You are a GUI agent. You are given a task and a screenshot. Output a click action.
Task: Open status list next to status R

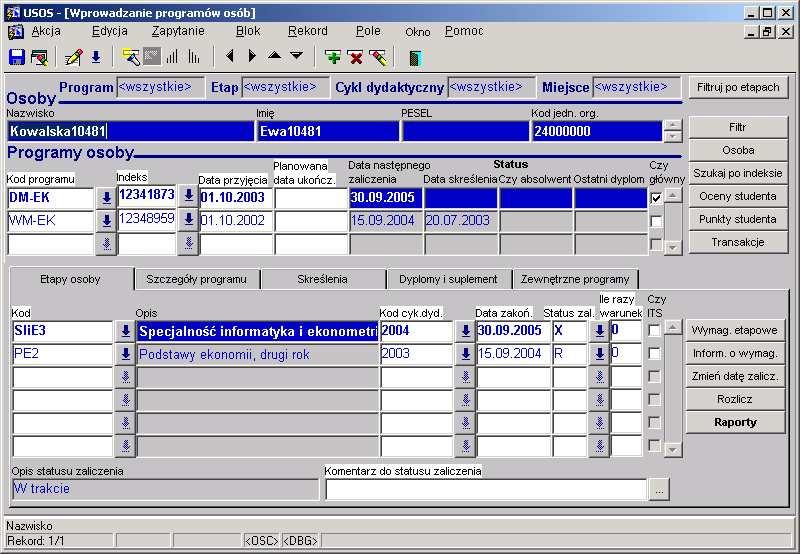pos(599,354)
